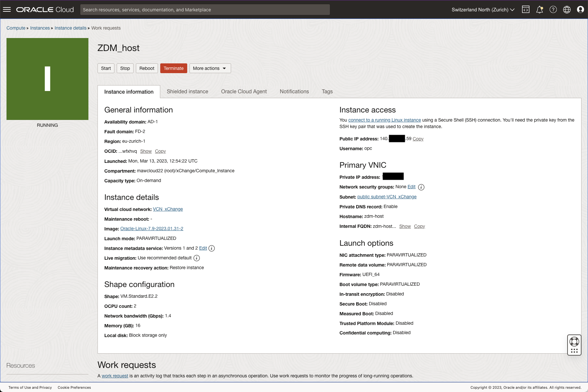This screenshot has height=392, width=588.
Task: Open Cloud Shell developer tools icon
Action: 526,10
